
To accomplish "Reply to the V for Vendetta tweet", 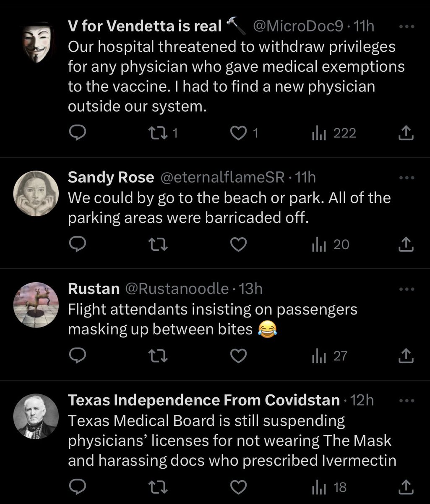I will 77,133.
